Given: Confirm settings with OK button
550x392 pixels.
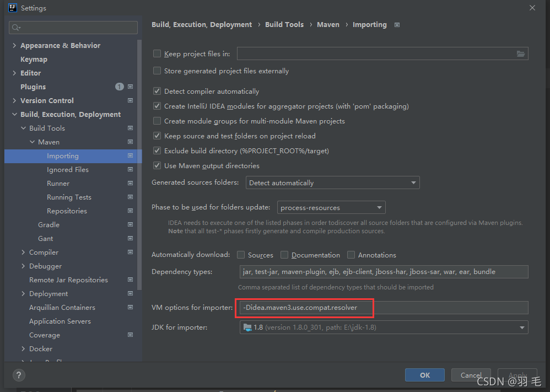Looking at the screenshot, I should click(x=425, y=375).
